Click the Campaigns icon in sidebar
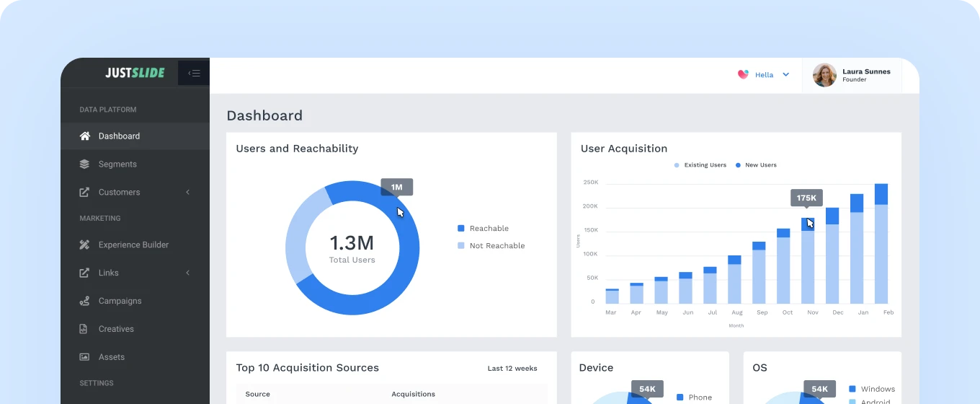Viewport: 980px width, 404px height. (x=84, y=302)
